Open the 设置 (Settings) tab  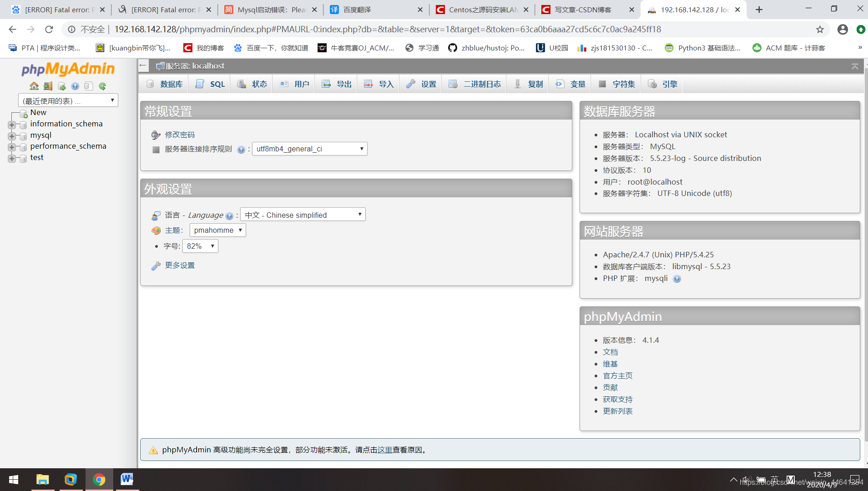point(421,84)
